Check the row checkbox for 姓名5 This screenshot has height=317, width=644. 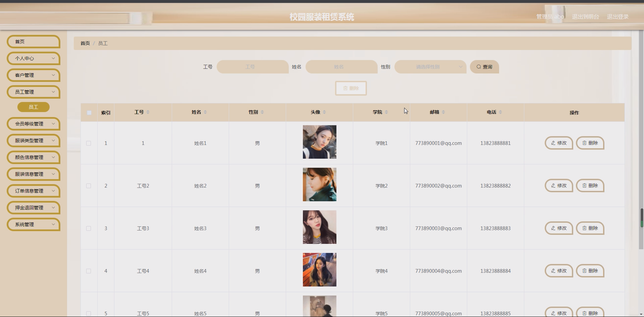(88, 313)
